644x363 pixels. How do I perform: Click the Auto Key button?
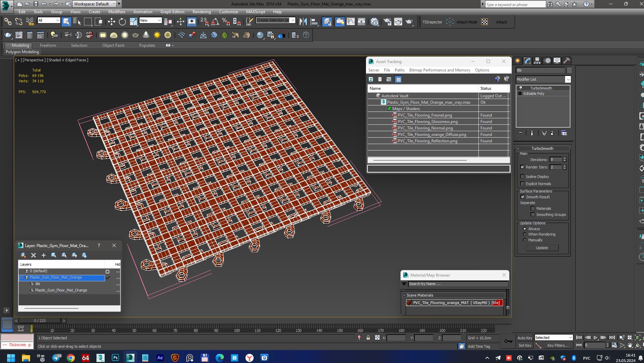click(524, 338)
